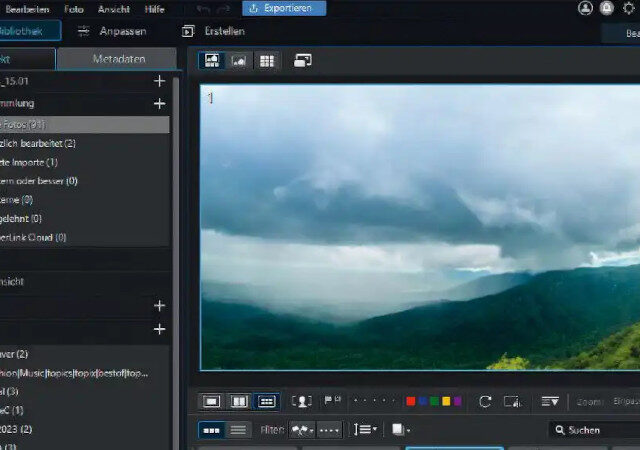Click into the Suchen search field
This screenshot has width=640, height=450.
595,430
